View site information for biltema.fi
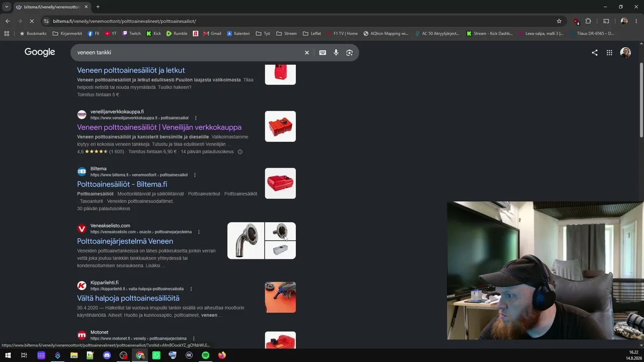This screenshot has width=644, height=362. pyautogui.click(x=46, y=21)
